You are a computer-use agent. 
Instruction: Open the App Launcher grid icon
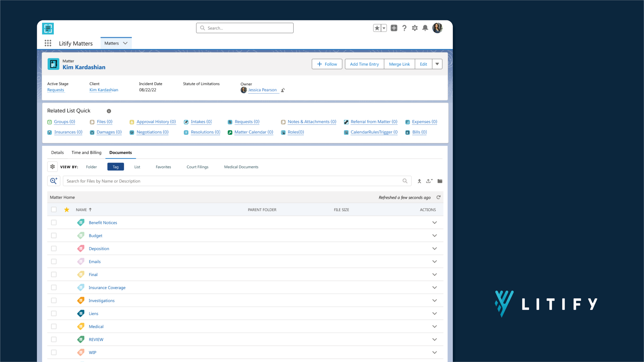coord(48,43)
